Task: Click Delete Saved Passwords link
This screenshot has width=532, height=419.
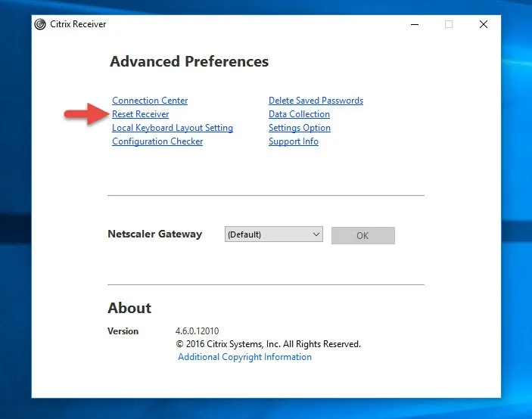Action: pyautogui.click(x=316, y=101)
